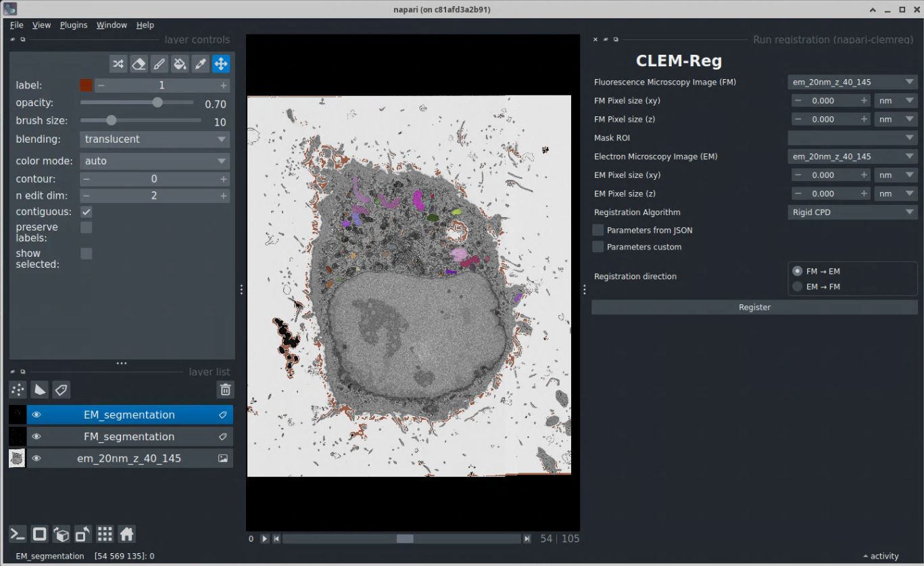
Task: Uncheck the contiguous checkbox
Action: click(x=87, y=212)
